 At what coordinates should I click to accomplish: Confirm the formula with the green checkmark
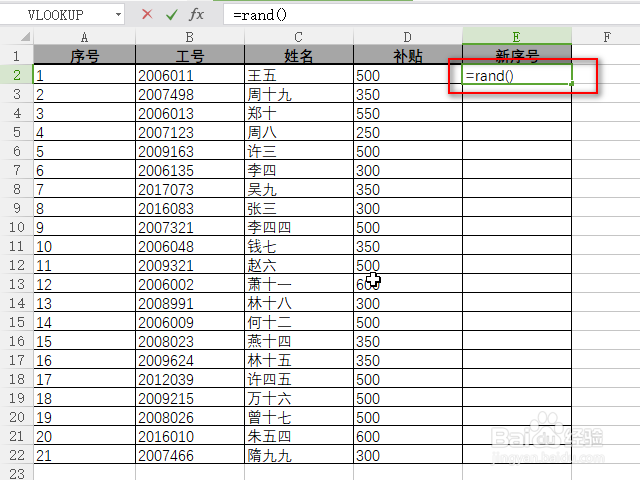pyautogui.click(x=172, y=15)
